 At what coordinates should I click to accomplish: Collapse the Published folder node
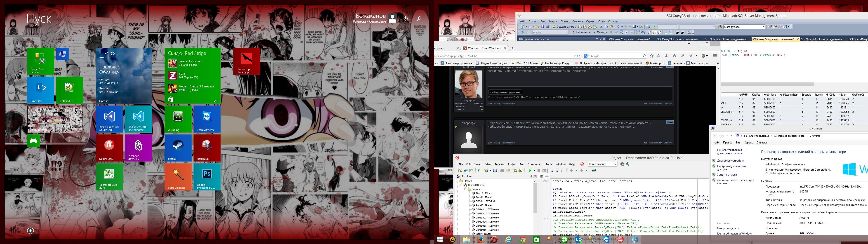pos(466,189)
